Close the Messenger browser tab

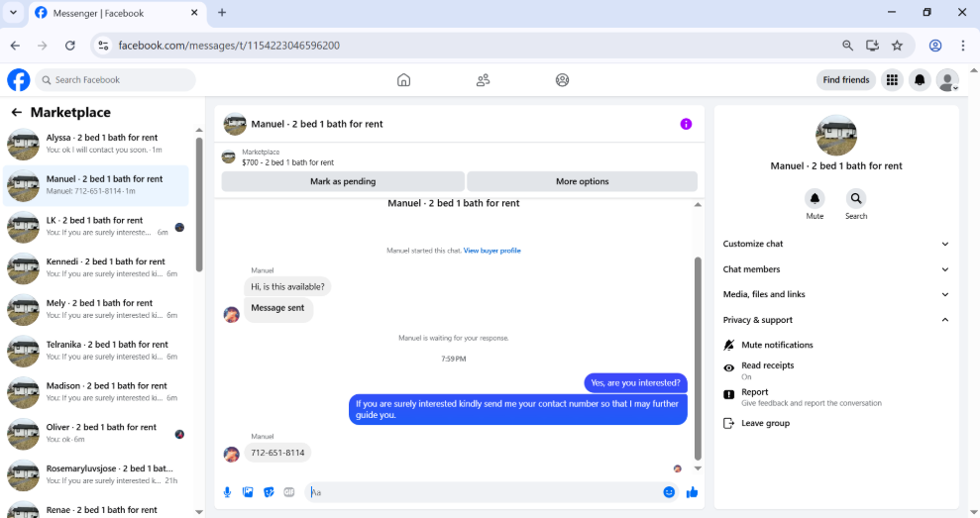pyautogui.click(x=194, y=13)
